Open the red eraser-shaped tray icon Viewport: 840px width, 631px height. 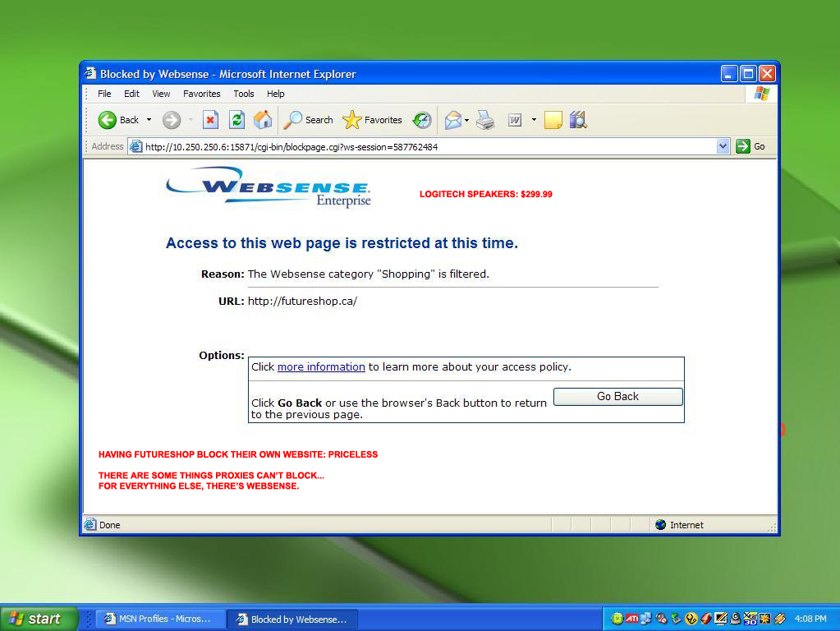click(706, 619)
